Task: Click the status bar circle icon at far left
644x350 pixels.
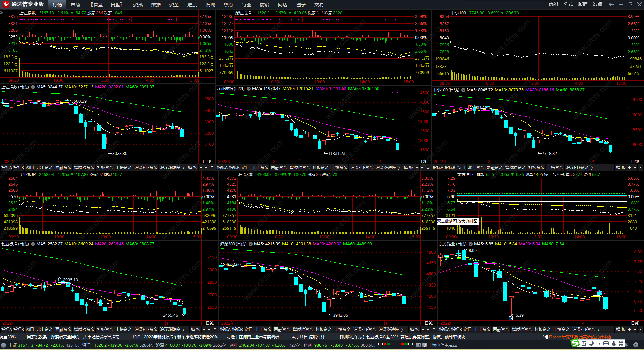Action: tap(3, 345)
